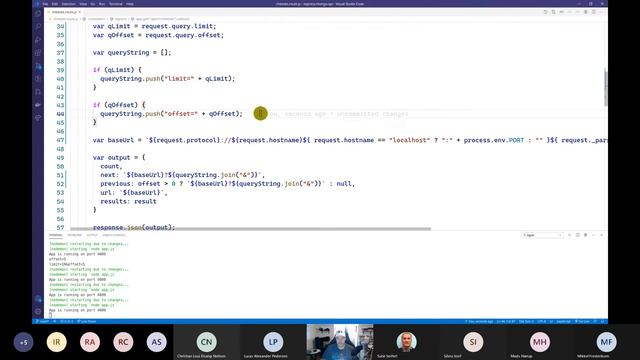
Task: Click the Tab Size status bar entry
Action: (x=526, y=322)
